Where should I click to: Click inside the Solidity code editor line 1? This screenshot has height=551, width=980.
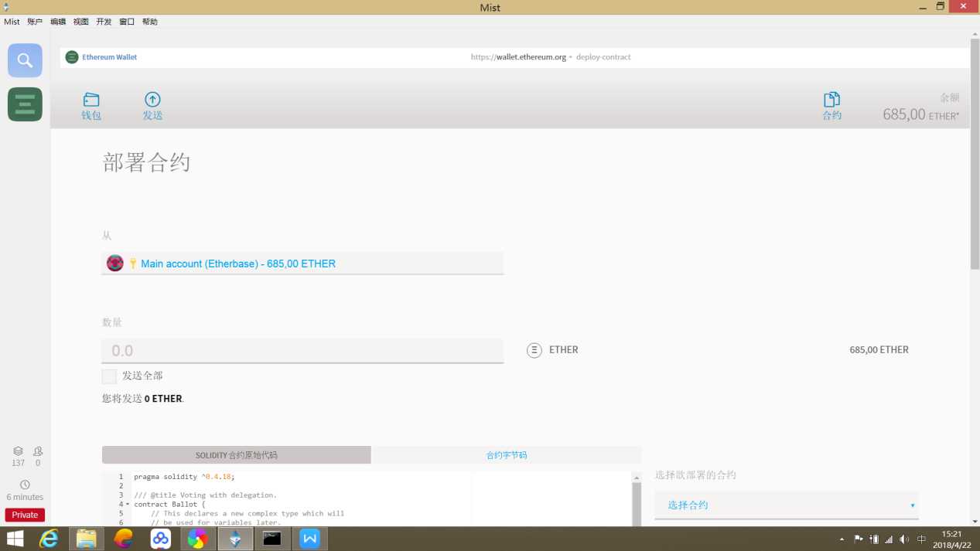click(184, 477)
